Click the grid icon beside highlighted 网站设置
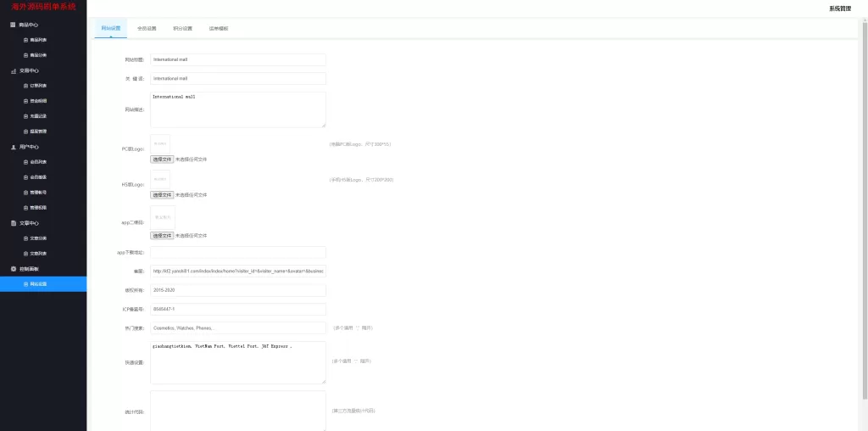 (25, 284)
